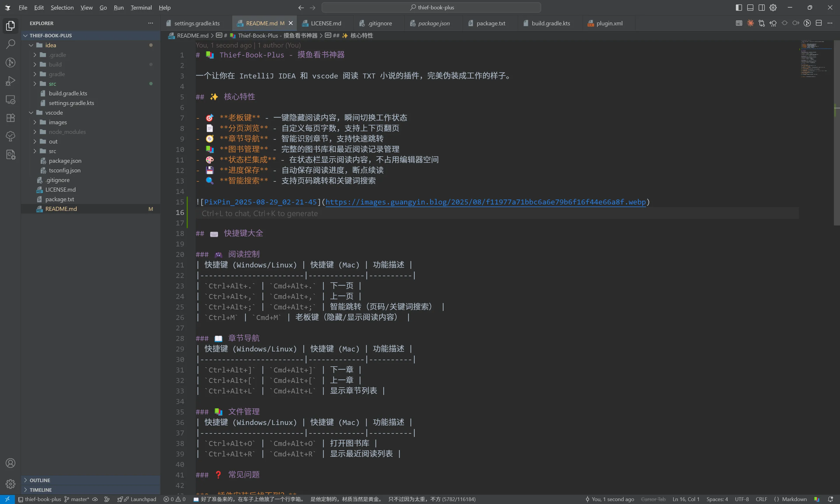Viewport: 840px width, 504px height.
Task: Show errors and warnings count
Action: (x=174, y=499)
